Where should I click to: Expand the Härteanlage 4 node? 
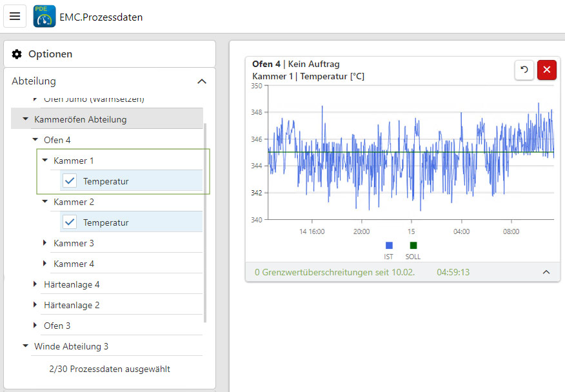[x=35, y=284]
